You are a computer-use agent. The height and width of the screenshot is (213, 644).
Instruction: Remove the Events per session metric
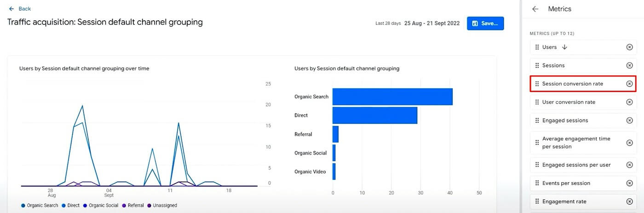tap(630, 183)
